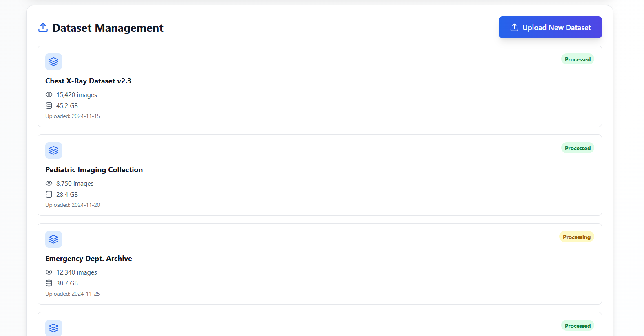Click the dataset stack icon on Chest X-Ray card
Viewport: 644px width, 336px height.
53,61
